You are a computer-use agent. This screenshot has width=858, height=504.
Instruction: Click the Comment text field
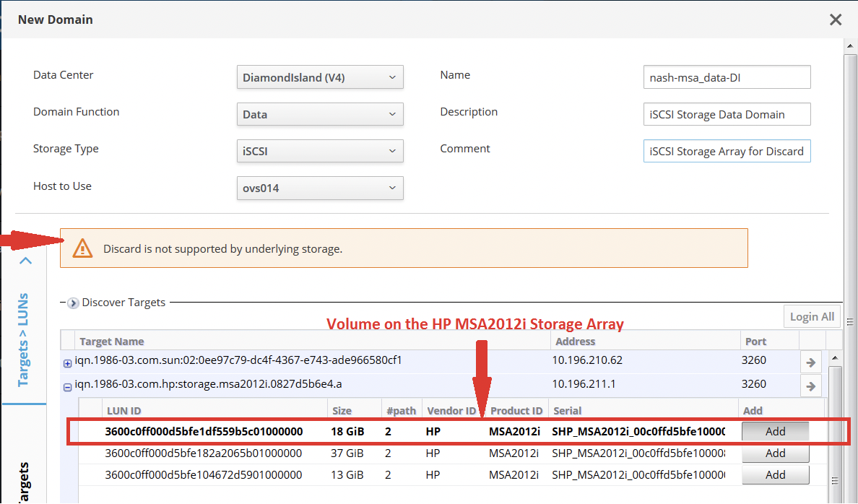tap(727, 151)
